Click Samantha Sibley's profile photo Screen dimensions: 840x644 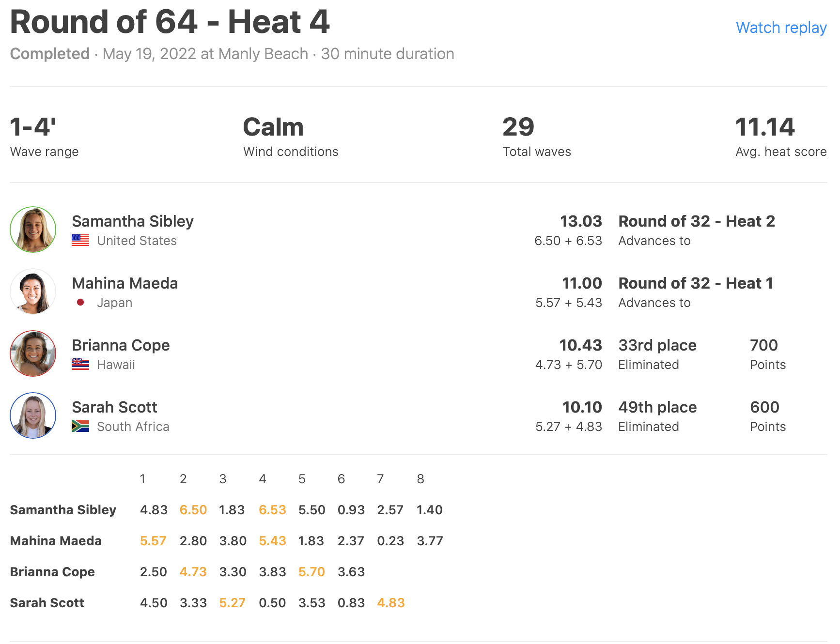click(33, 230)
